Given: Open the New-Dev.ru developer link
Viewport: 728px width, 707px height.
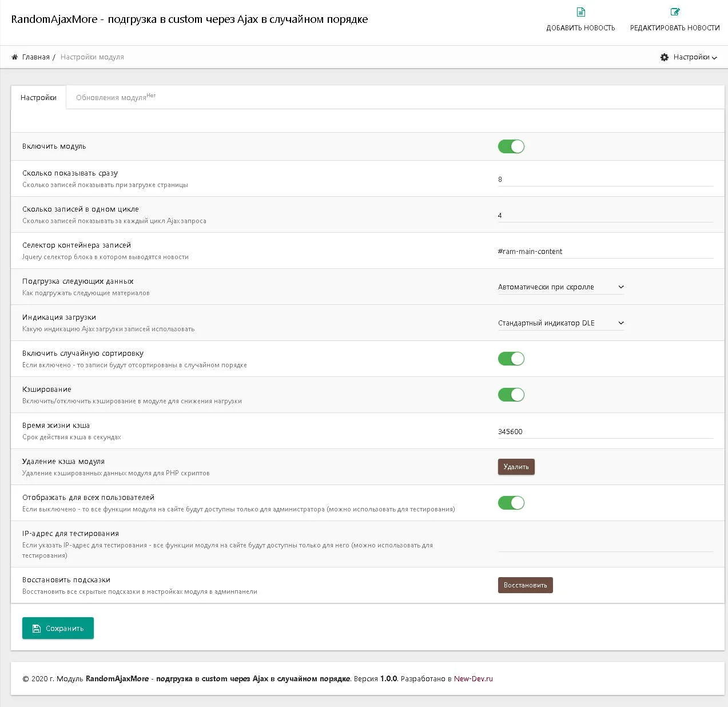Looking at the screenshot, I should pyautogui.click(x=473, y=679).
